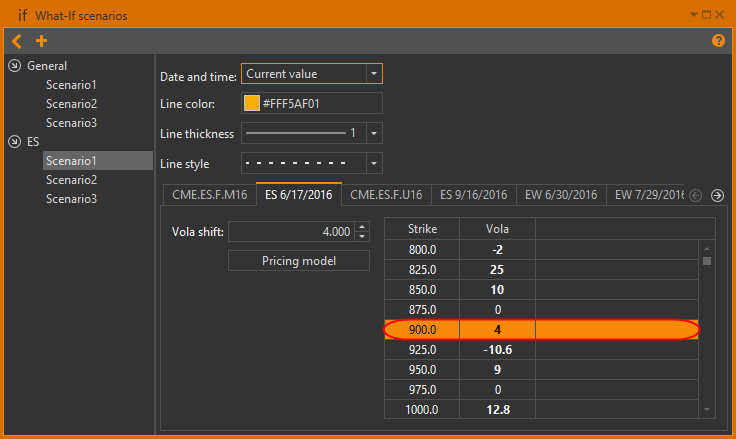Switch to the ES 9/16/2016 tab
Image resolution: width=736 pixels, height=439 pixels.
[473, 194]
